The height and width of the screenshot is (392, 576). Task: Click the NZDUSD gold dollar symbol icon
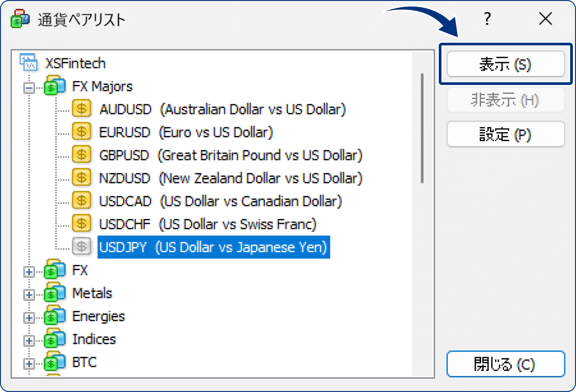(81, 178)
